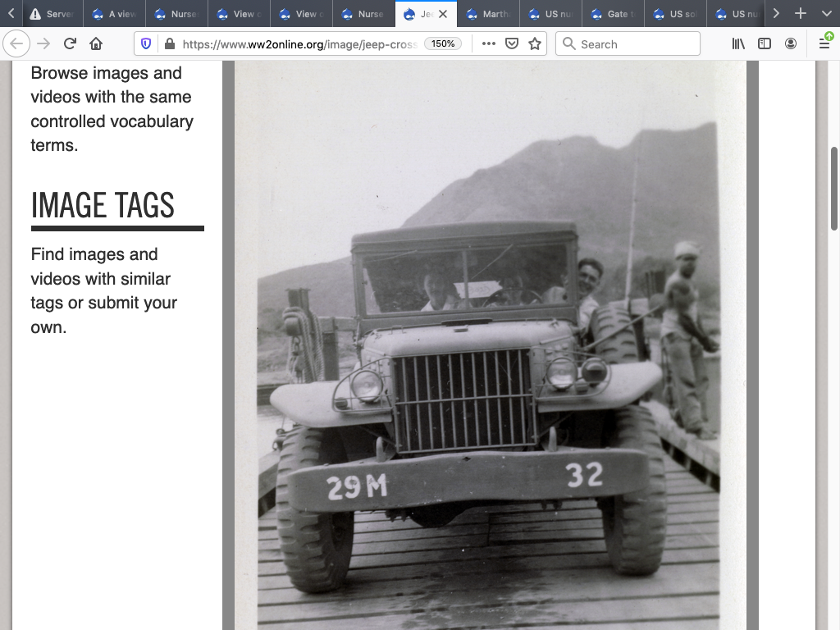Image resolution: width=840 pixels, height=630 pixels.
Task: Expand page actions three-dot menu
Action: pyautogui.click(x=489, y=43)
